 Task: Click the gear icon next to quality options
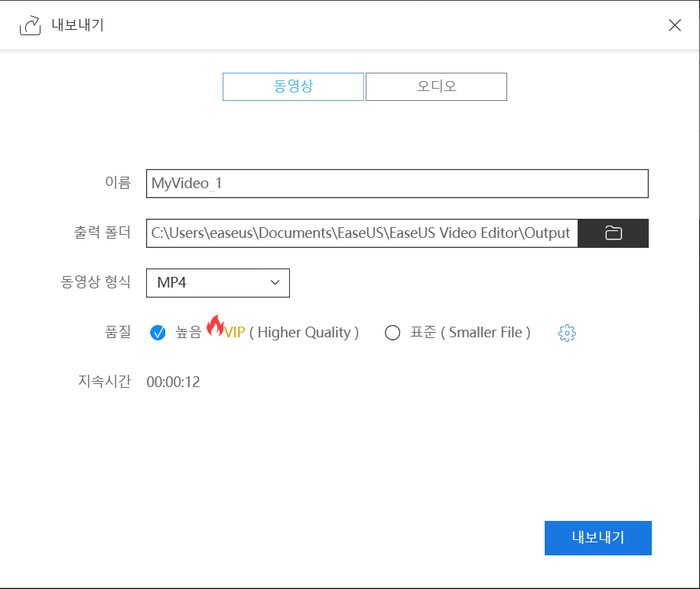pos(566,333)
